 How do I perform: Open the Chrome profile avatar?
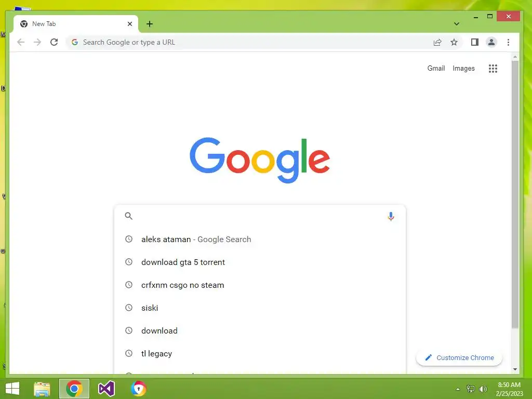click(491, 42)
